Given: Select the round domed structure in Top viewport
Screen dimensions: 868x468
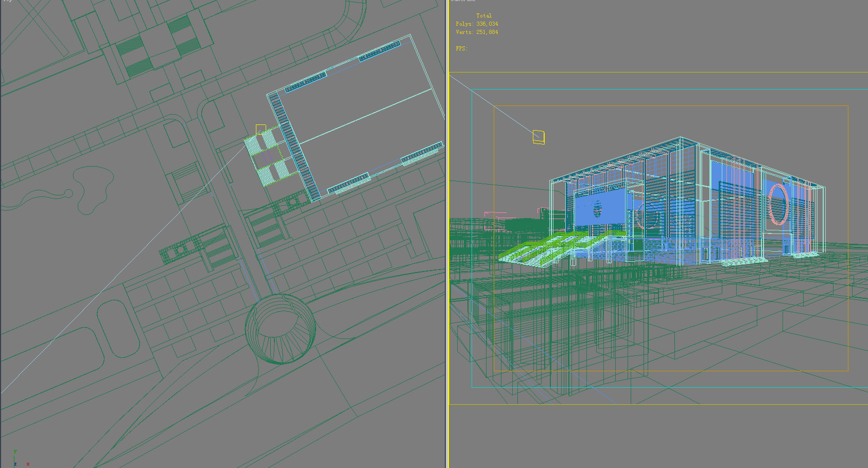Looking at the screenshot, I should pyautogui.click(x=280, y=329).
